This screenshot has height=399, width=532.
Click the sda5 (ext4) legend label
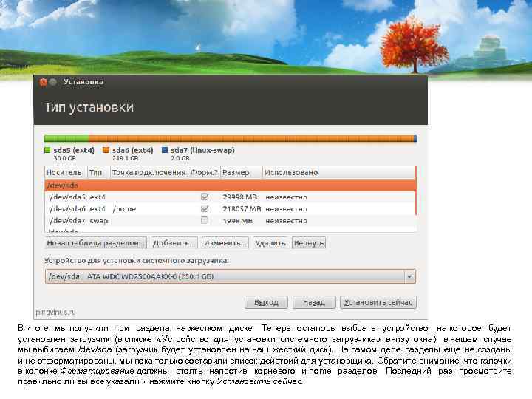click(74, 150)
